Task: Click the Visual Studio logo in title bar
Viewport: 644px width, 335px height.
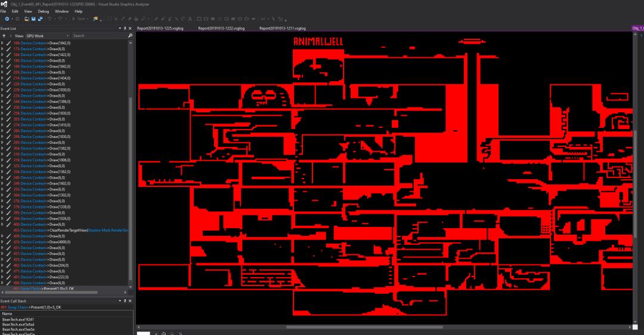Action: coord(4,4)
